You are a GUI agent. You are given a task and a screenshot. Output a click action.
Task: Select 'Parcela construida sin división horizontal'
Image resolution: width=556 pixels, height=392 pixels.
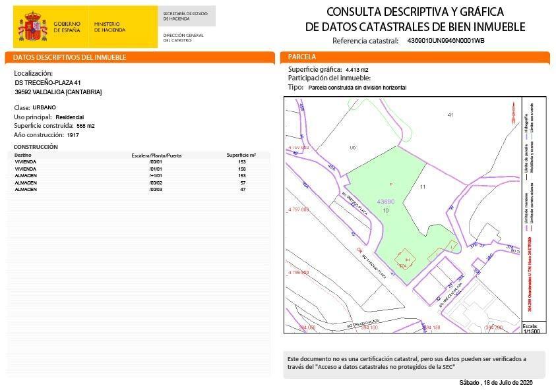(x=357, y=88)
